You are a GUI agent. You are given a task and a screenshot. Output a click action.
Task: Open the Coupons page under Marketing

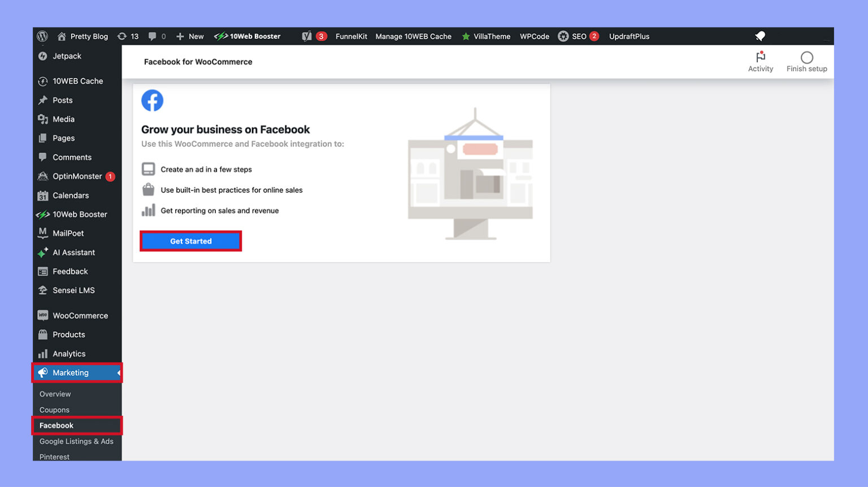point(54,410)
